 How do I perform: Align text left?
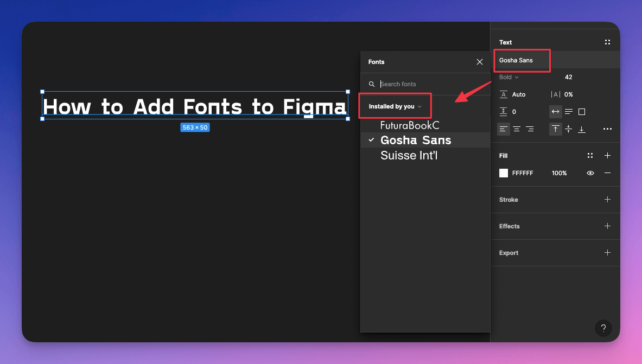click(504, 129)
